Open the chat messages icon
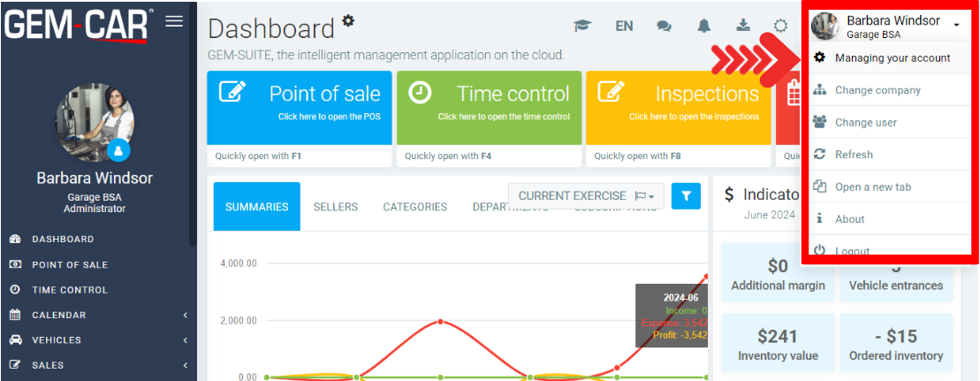This screenshot has height=381, width=980. 664,27
